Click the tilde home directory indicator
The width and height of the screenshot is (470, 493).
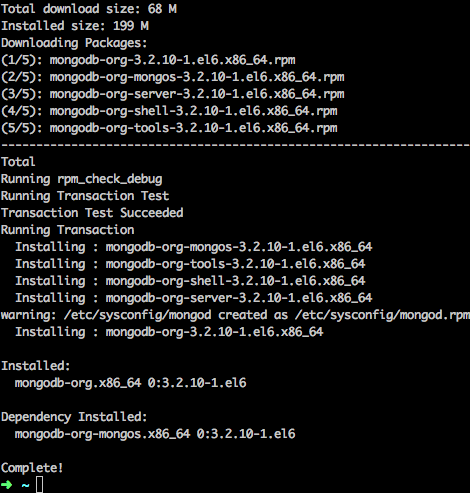[25, 485]
